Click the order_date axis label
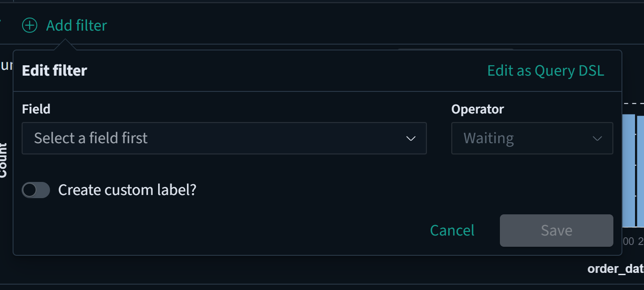Image resolution: width=644 pixels, height=290 pixels. click(615, 269)
